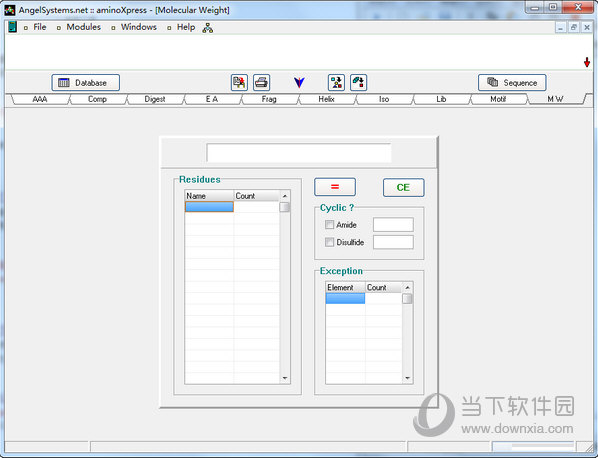Select the M W tab
Viewport: 598px width, 458px height.
(x=556, y=99)
